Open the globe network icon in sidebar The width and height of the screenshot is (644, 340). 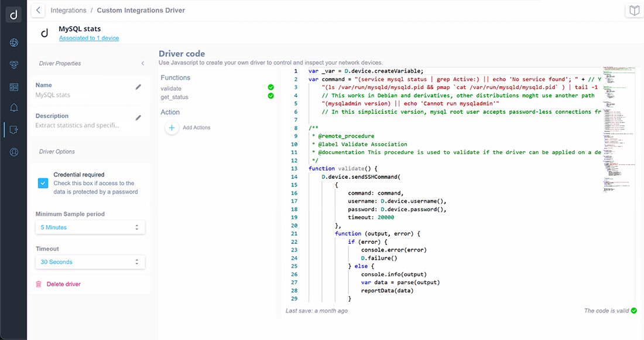point(14,42)
